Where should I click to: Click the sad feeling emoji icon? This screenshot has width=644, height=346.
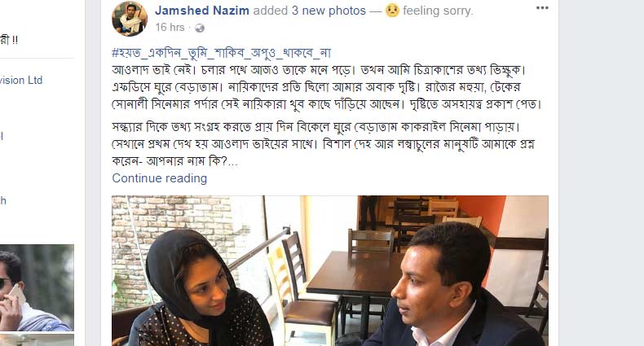tap(392, 11)
